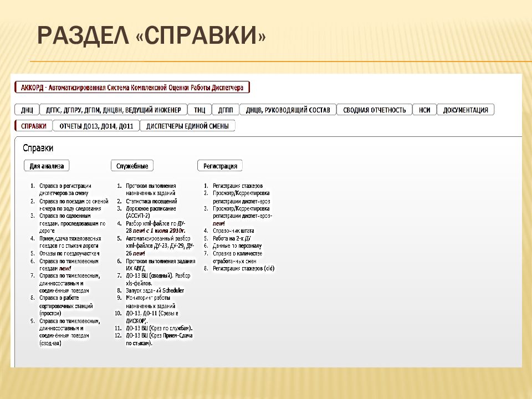
Task: Open the ДНЦ tab
Action: pyautogui.click(x=27, y=110)
